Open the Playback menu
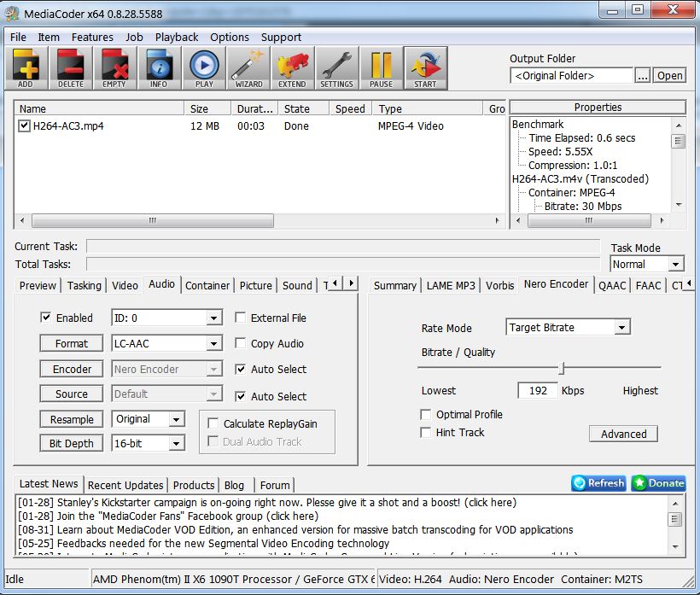 click(x=177, y=37)
